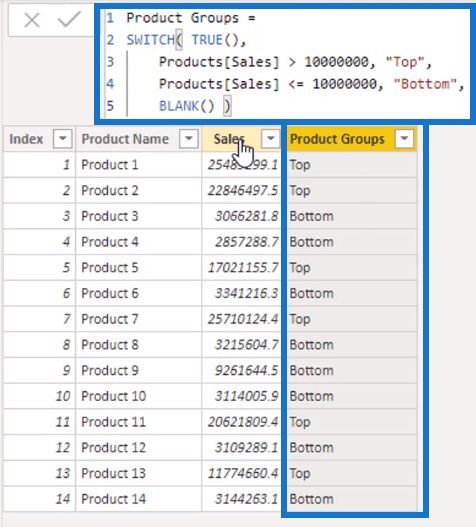Open the Index column filter dropdown
The image size is (476, 527).
tap(63, 138)
